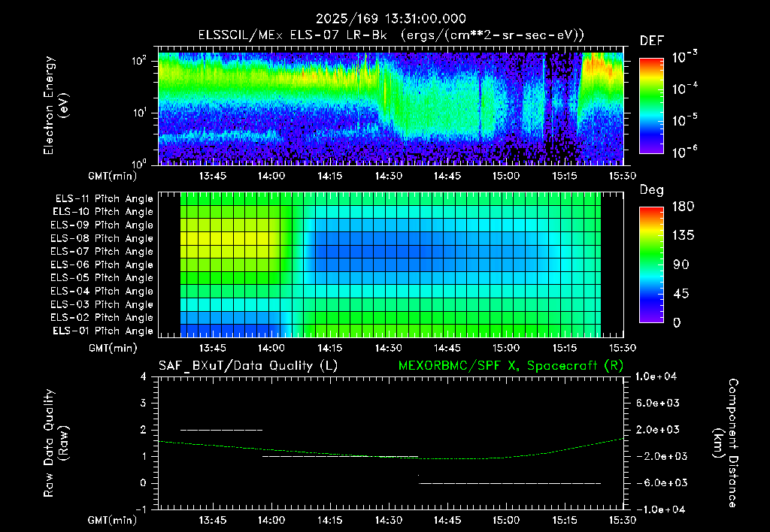Image resolution: width=770 pixels, height=532 pixels.
Task: Select the ELSSCIL/MEx ELS-07 LR-Bk plot title
Action: [x=391, y=35]
